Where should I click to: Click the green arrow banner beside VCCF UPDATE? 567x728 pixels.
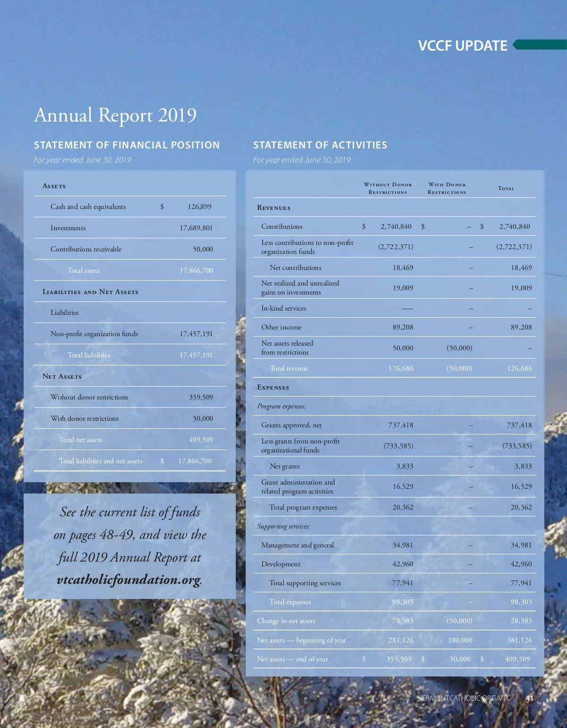[540, 44]
